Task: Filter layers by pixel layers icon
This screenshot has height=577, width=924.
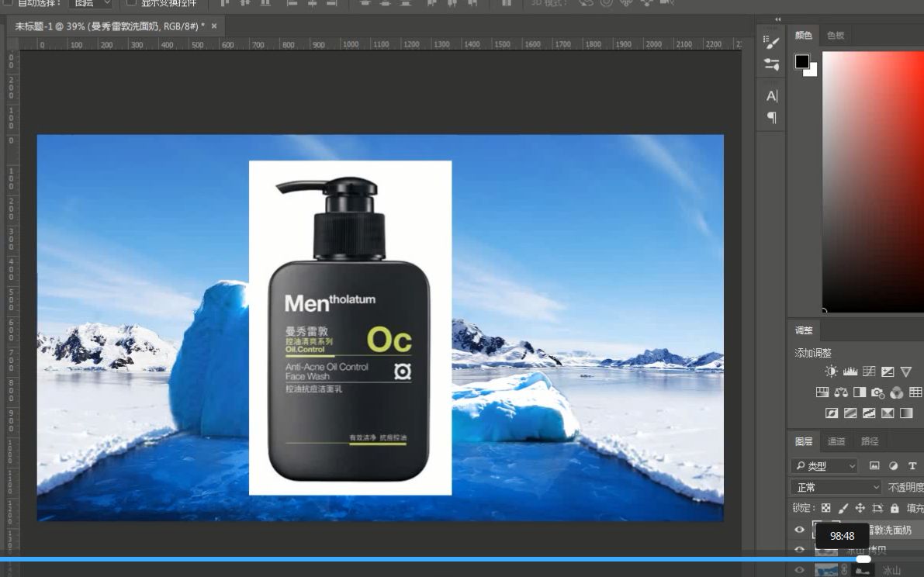Action: [874, 466]
